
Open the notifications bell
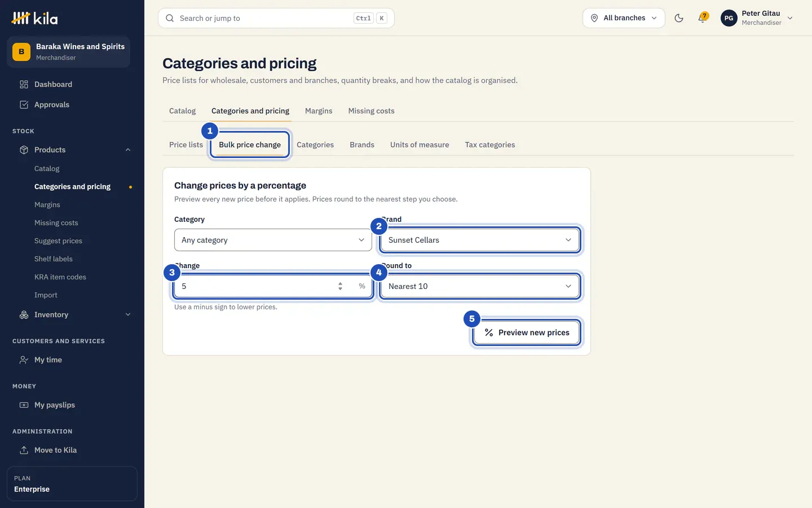(703, 18)
